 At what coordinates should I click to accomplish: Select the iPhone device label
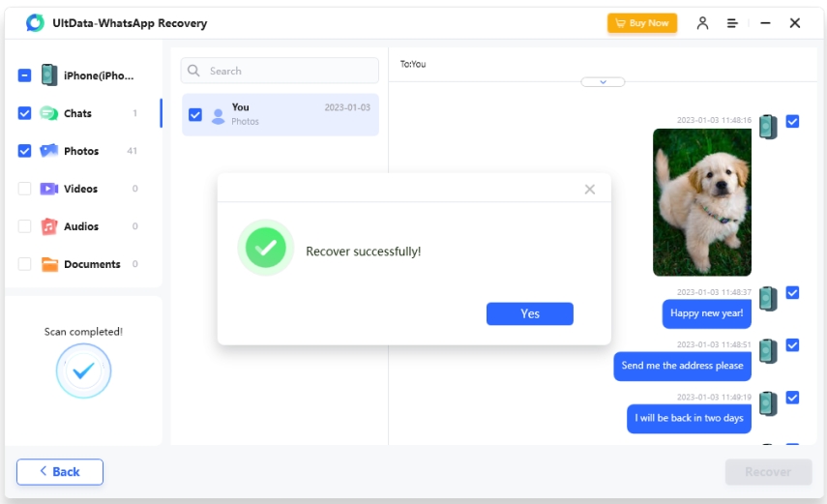click(99, 75)
